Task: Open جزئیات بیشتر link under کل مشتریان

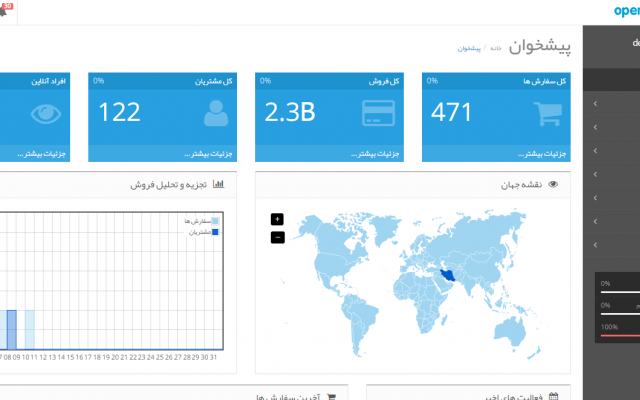Action: pyautogui.click(x=208, y=154)
